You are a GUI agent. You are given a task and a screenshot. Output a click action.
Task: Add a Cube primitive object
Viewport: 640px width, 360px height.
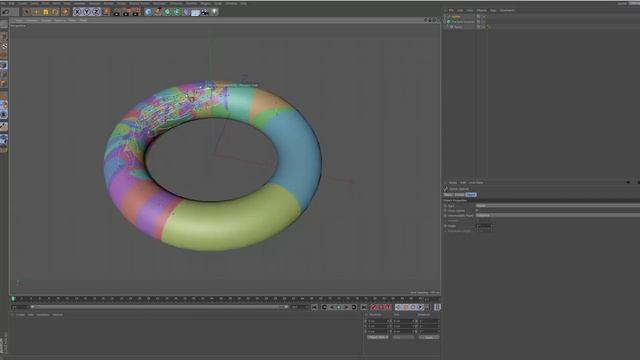pyautogui.click(x=148, y=12)
